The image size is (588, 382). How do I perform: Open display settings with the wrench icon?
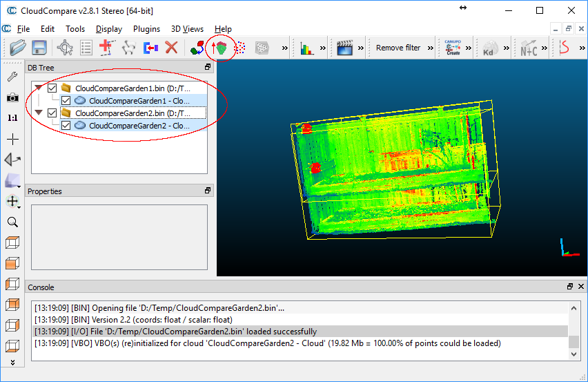[x=12, y=77]
